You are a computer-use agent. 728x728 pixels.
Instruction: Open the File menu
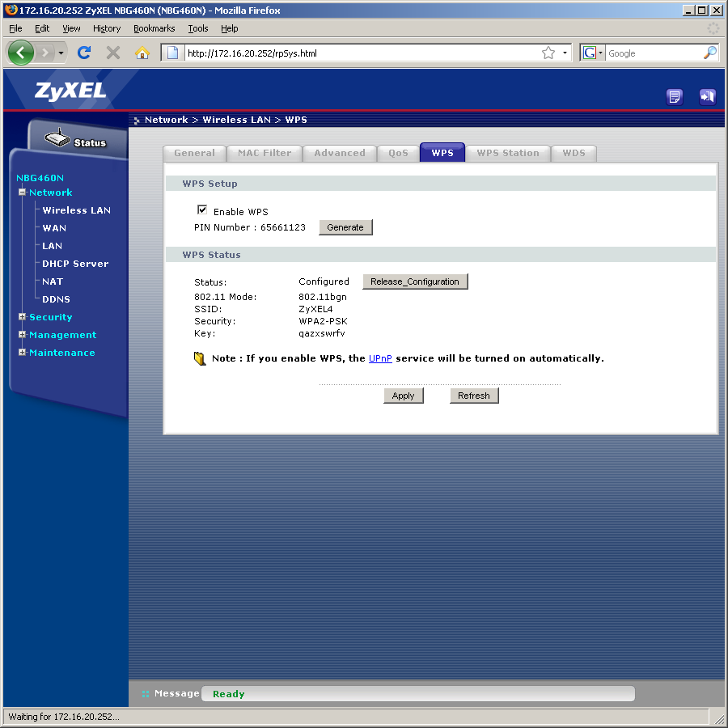pyautogui.click(x=15, y=29)
